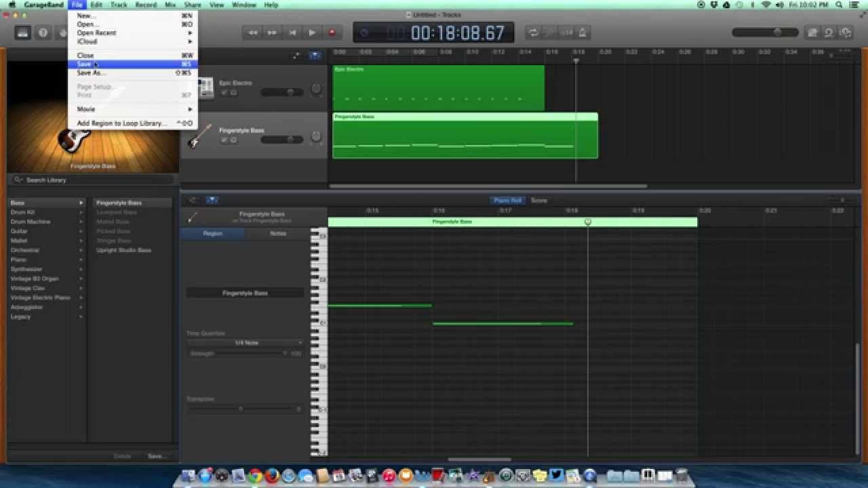Open the Mix menu in menu bar

pyautogui.click(x=170, y=5)
